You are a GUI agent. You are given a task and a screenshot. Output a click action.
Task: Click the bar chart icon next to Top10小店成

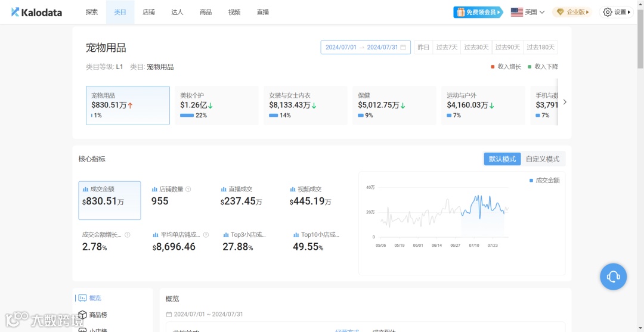point(296,235)
